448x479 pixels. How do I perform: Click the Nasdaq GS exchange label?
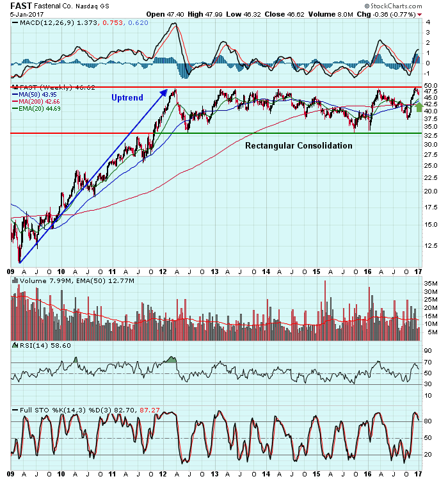click(93, 6)
